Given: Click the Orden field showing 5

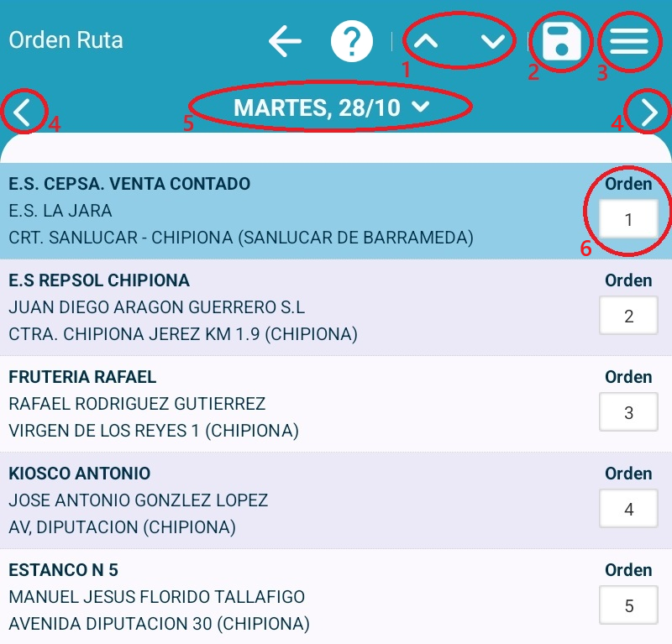Looking at the screenshot, I should tap(628, 606).
